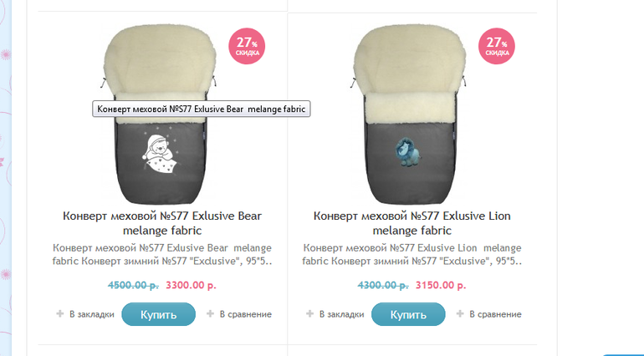Click the grey description text under Bear title
The image size is (644, 356).
point(162,255)
